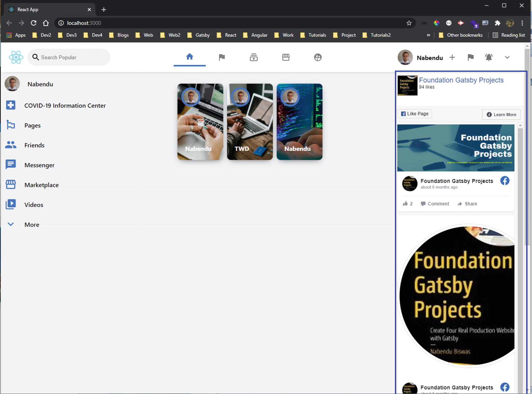
Task: Select the Home tab in navigation
Action: click(189, 57)
